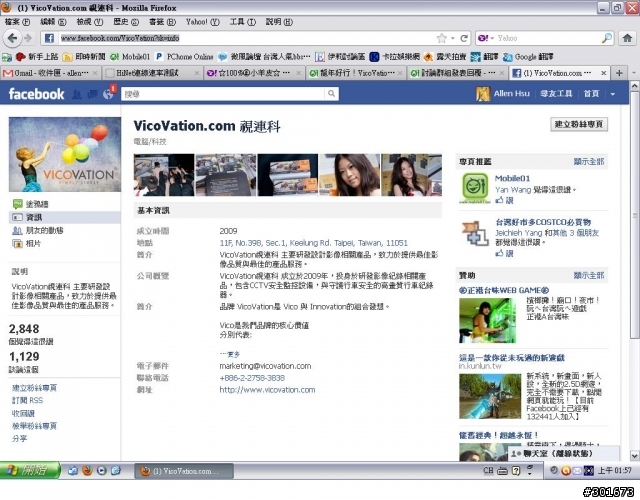The image size is (640, 500).
Task: Open Facebook notifications globe with badge
Action: pyautogui.click(x=109, y=93)
